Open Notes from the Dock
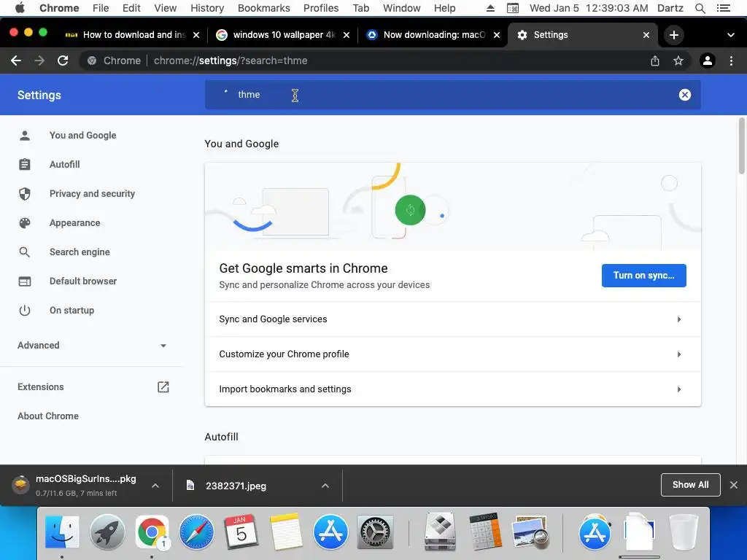Image resolution: width=747 pixels, height=560 pixels. coord(286,532)
